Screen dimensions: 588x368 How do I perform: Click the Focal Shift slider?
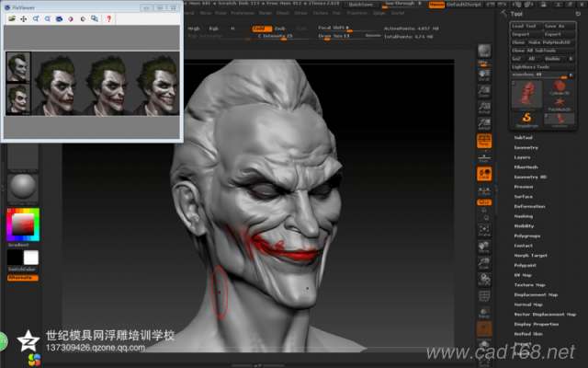pyautogui.click(x=348, y=29)
